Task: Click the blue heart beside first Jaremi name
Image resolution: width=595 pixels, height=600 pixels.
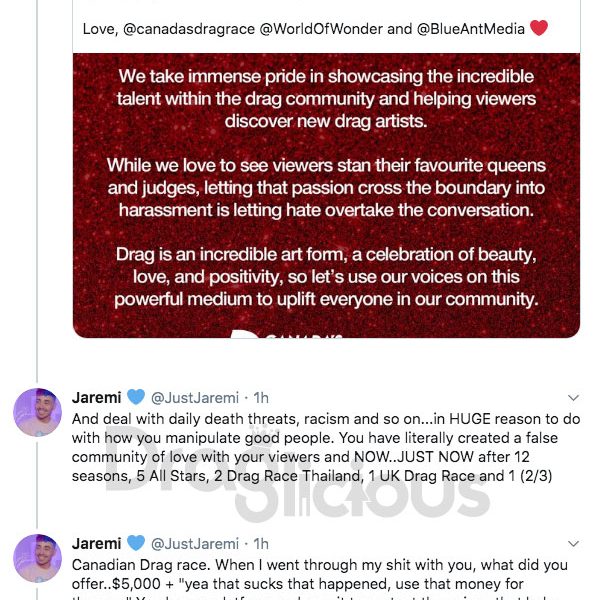Action: tap(136, 397)
